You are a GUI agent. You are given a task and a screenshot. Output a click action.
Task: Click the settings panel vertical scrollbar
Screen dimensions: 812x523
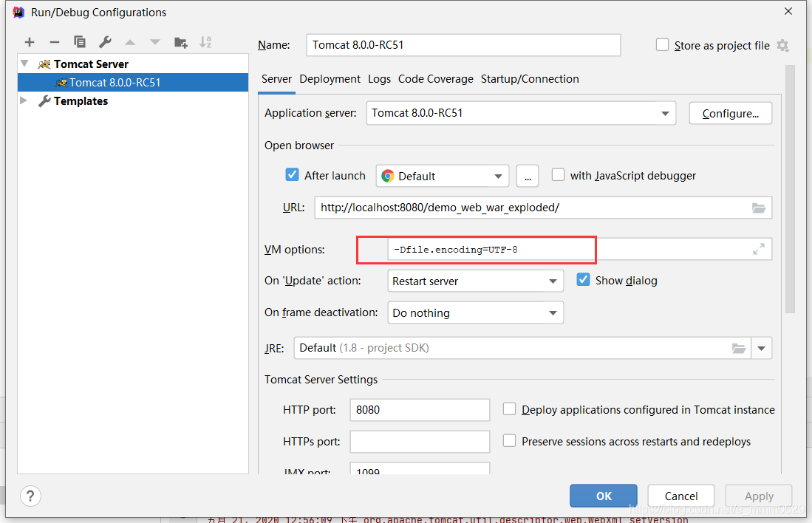point(790,189)
